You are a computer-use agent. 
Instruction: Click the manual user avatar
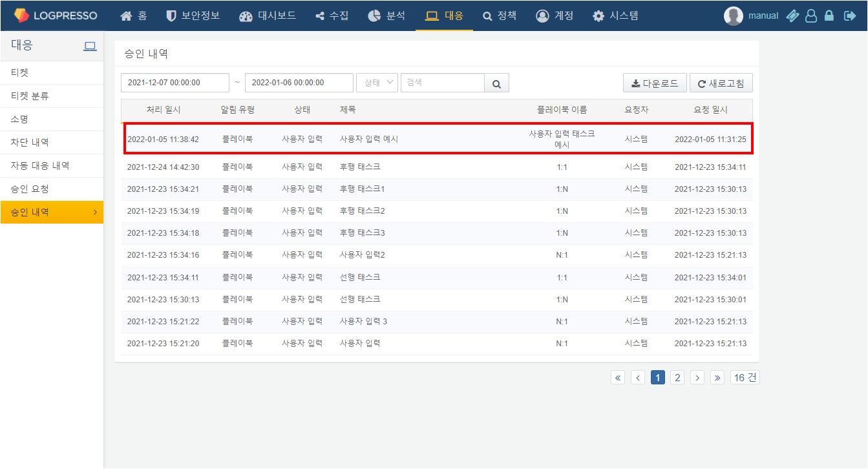[x=734, y=16]
